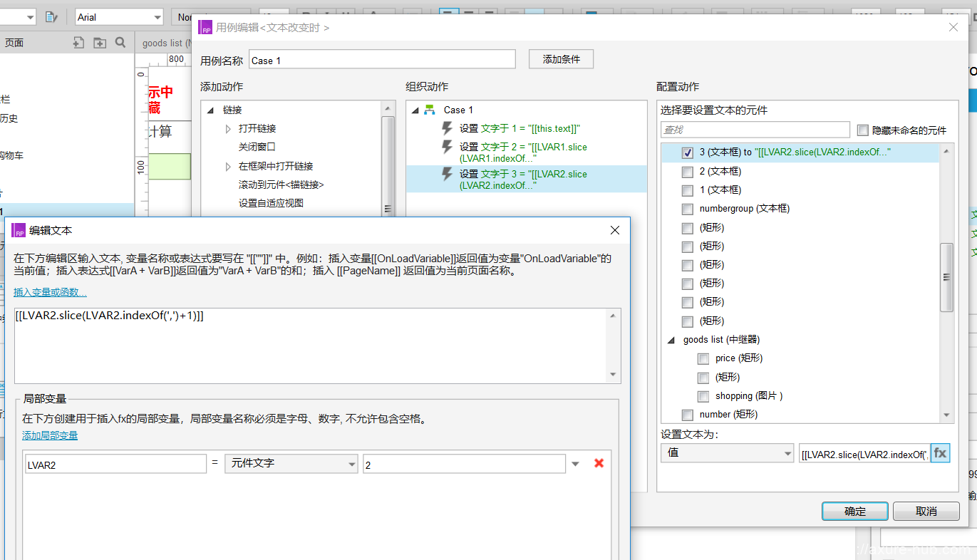
Task: Select action 设置 文字于 3 with LVAR2.slice
Action: [527, 179]
